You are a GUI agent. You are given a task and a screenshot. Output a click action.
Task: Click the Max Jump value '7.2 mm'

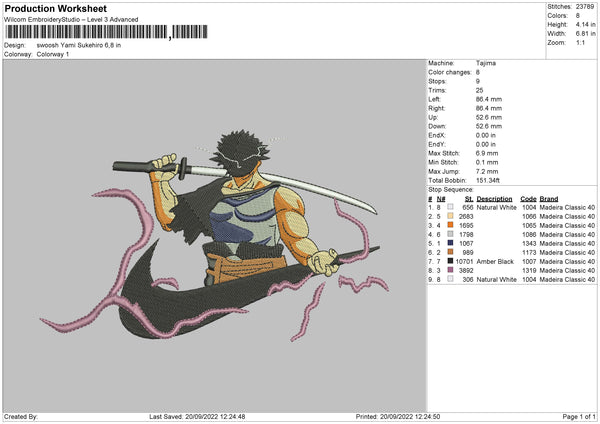click(x=487, y=171)
